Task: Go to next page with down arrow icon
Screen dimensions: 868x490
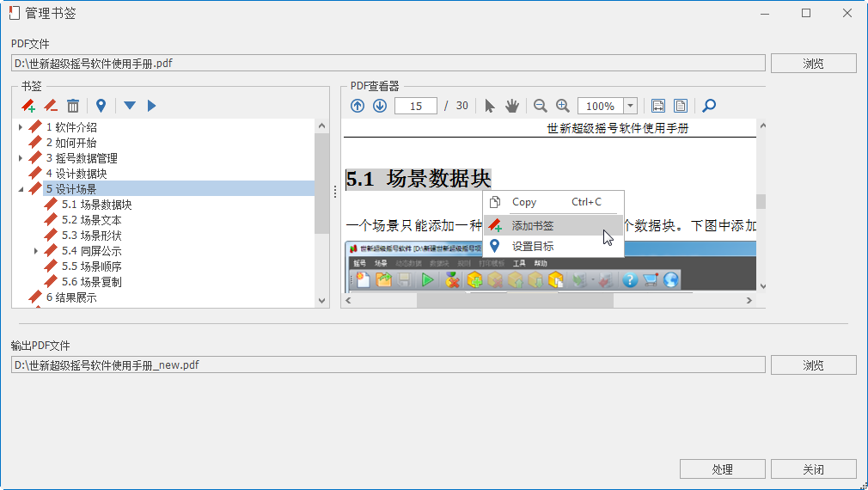Action: [380, 106]
